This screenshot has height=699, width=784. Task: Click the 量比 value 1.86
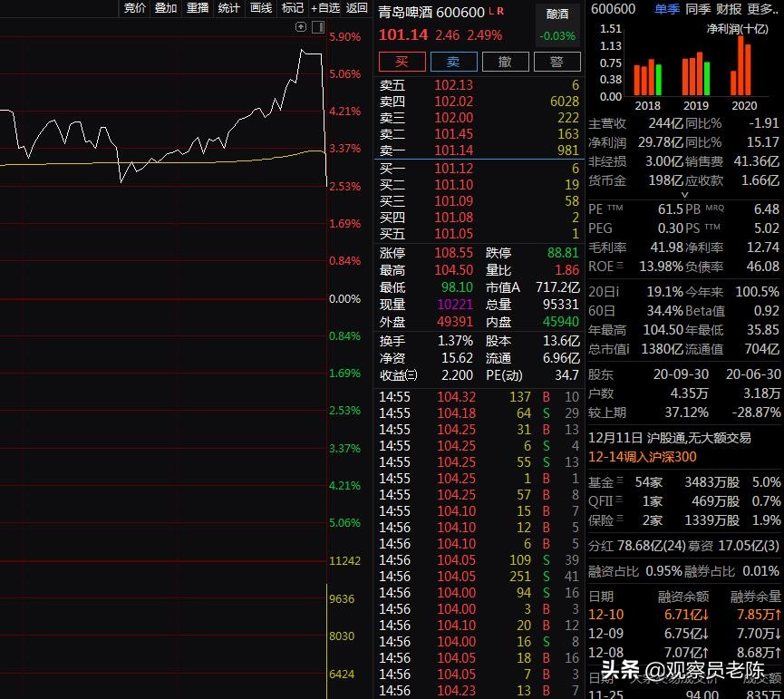coord(567,270)
